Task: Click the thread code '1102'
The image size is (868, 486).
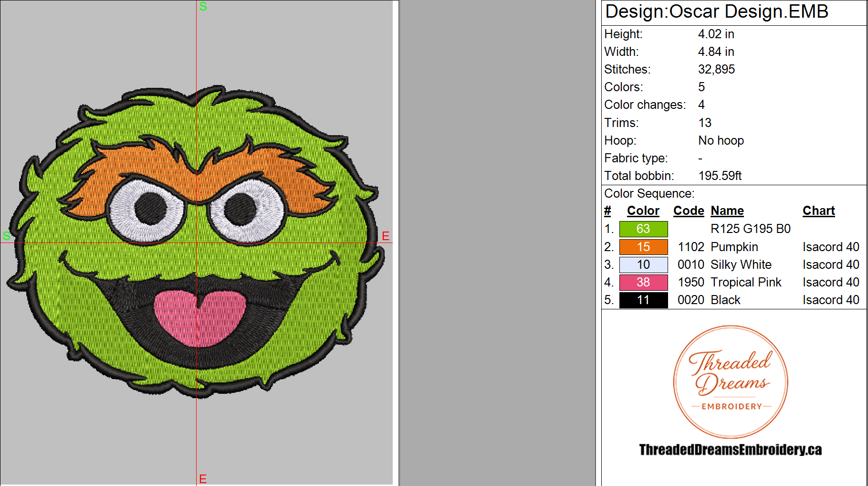Action: click(x=691, y=247)
